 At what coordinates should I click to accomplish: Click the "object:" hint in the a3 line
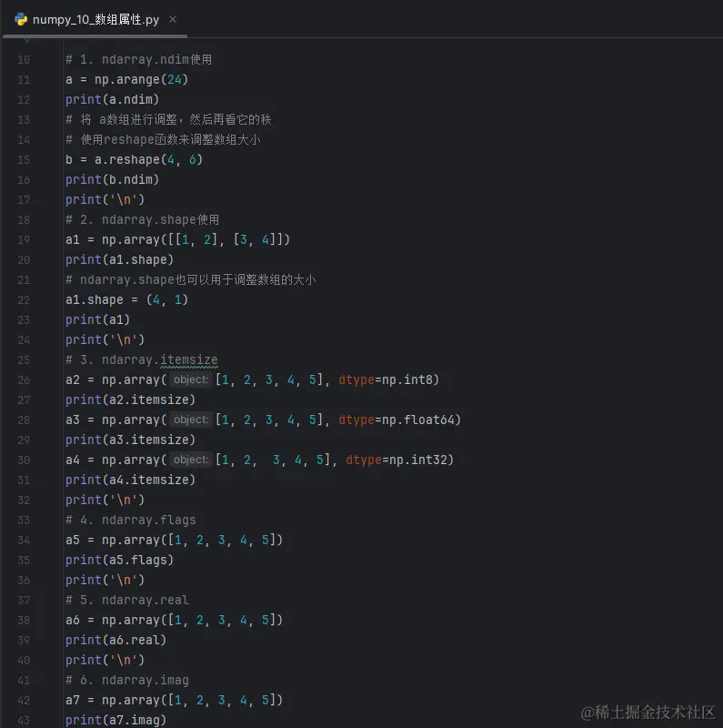pyautogui.click(x=190, y=420)
